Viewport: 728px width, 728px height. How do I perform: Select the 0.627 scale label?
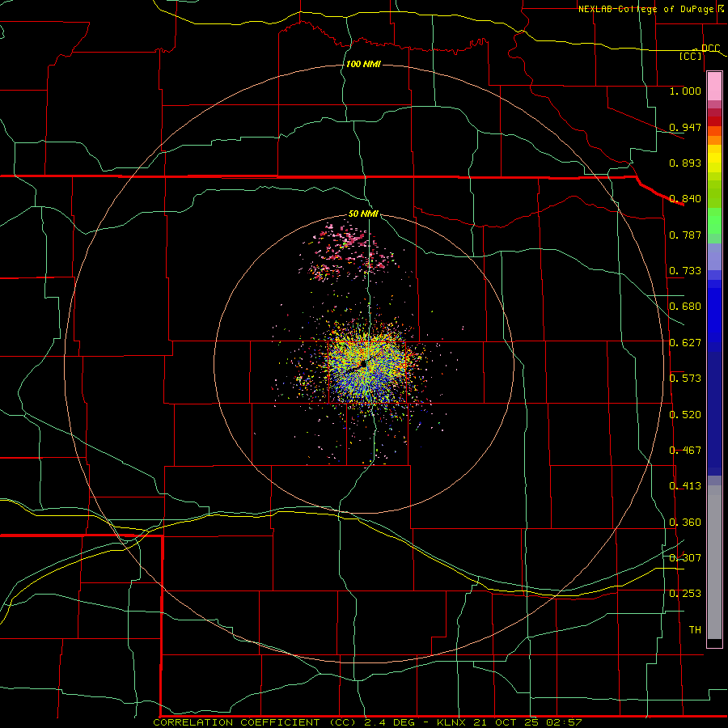[x=685, y=343]
